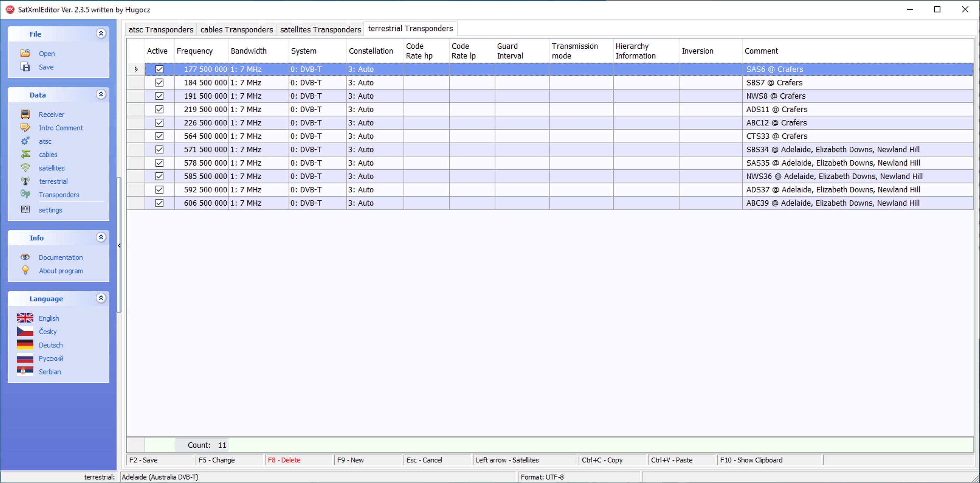Collapse the Info panel chevron
The width and height of the screenshot is (980, 483).
pyautogui.click(x=101, y=237)
